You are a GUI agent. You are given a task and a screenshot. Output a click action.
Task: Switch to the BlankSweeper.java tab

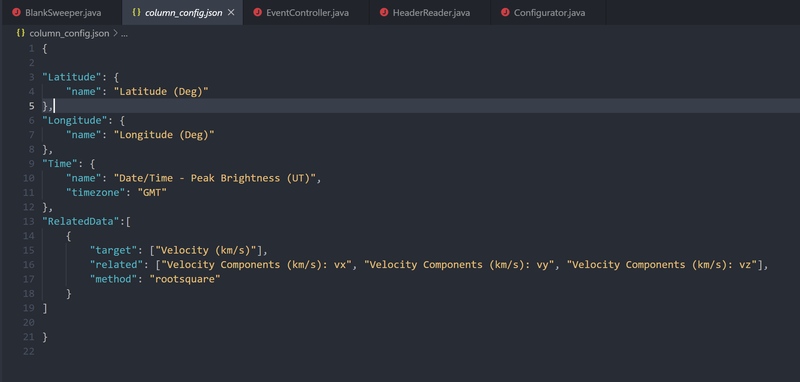pos(61,12)
